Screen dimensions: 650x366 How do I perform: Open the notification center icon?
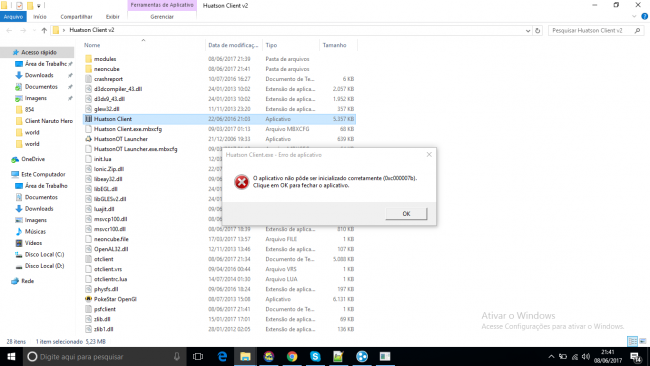[x=636, y=356]
